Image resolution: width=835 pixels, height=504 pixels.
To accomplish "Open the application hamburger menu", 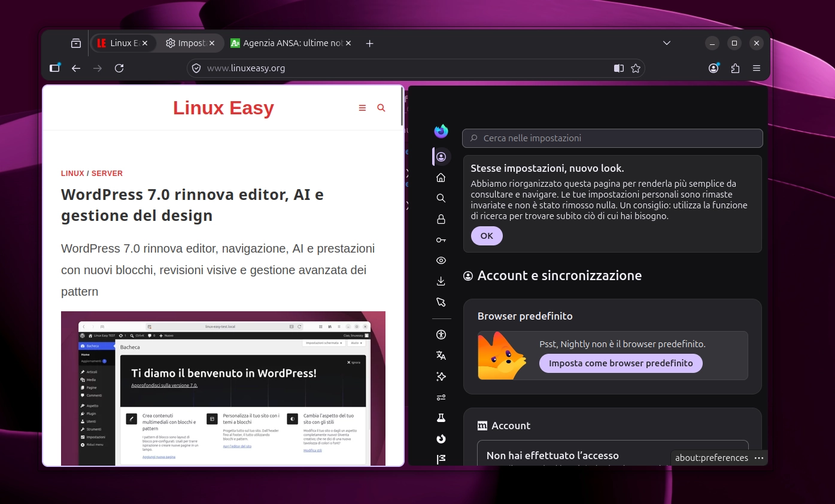I will (x=757, y=68).
